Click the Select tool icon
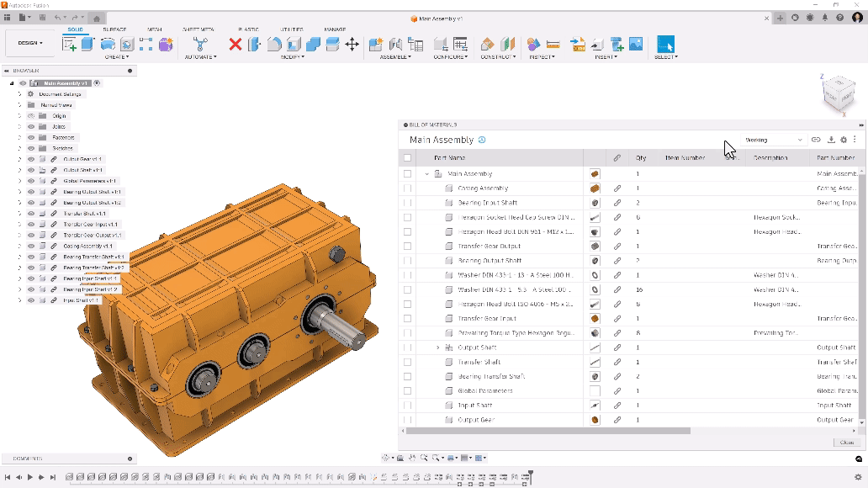 coord(665,44)
